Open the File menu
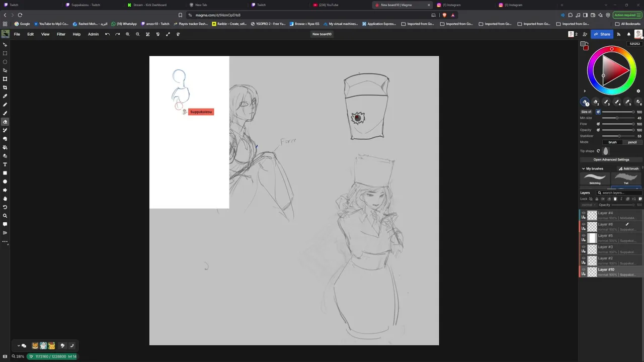Screen dimensions: 644x362 [17, 34]
